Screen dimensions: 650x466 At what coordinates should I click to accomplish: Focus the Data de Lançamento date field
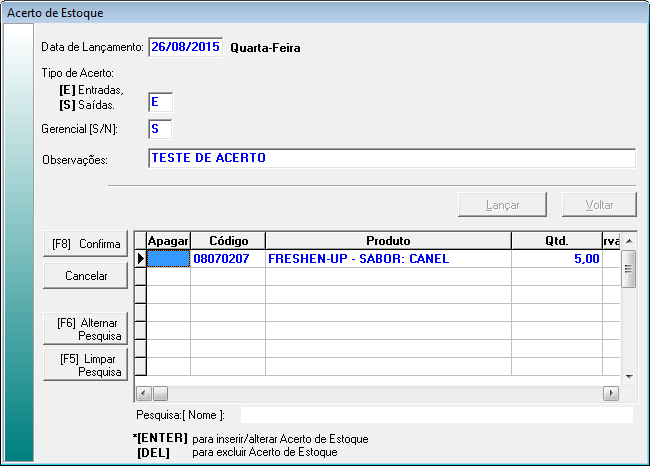(x=185, y=48)
